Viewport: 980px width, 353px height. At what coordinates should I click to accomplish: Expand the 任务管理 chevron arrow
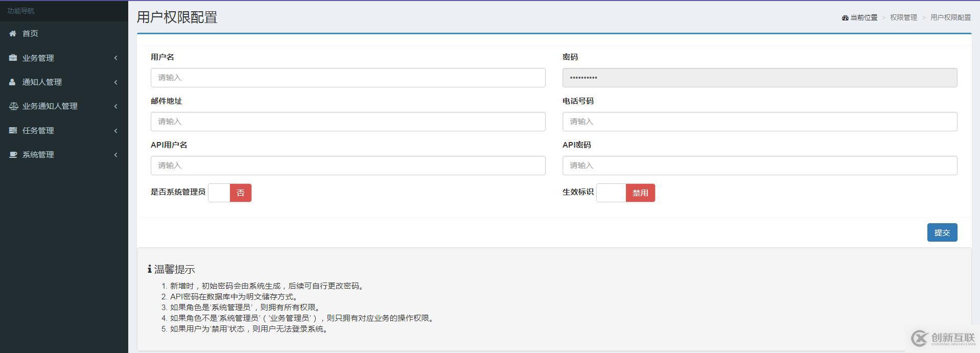click(x=116, y=131)
